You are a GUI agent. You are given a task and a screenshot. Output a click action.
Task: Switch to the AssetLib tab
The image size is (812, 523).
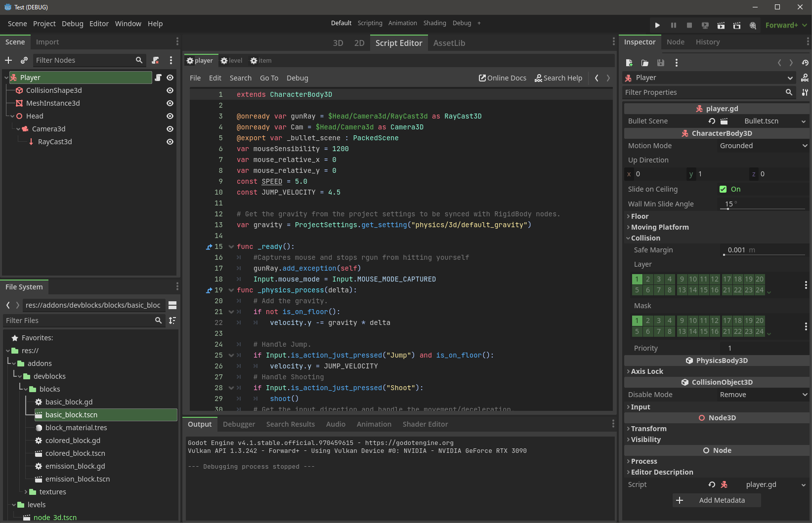[448, 43]
